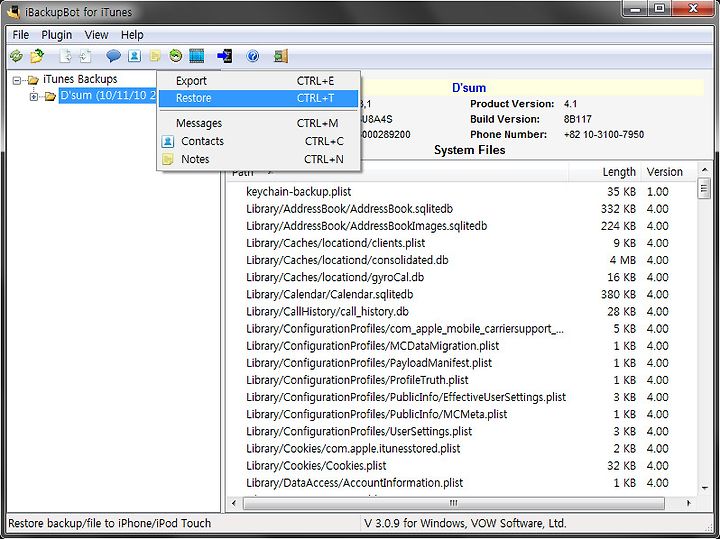Select keychain-backup.plist file row
Screen dimensions: 720x539
click(462, 191)
